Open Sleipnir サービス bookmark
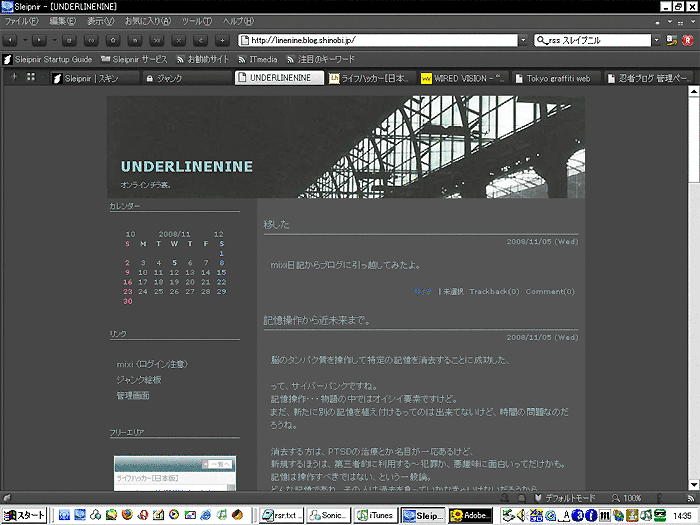The height and width of the screenshot is (525, 700). [134, 59]
